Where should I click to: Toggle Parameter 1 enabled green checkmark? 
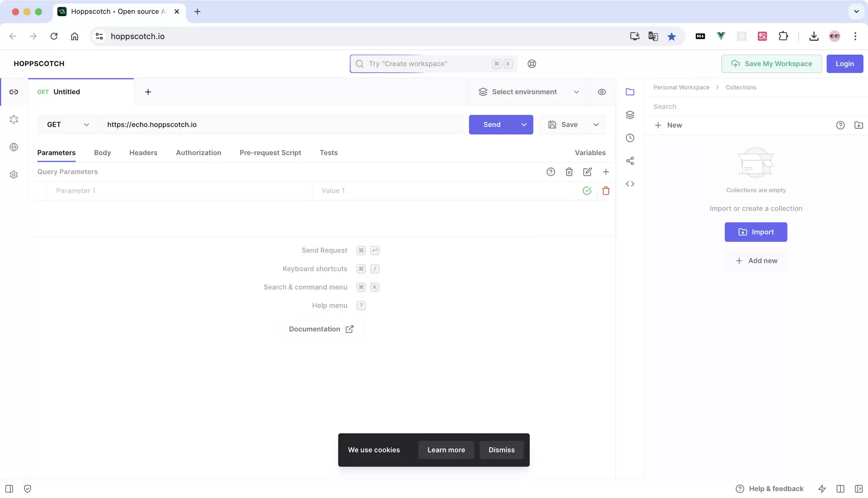[587, 191]
